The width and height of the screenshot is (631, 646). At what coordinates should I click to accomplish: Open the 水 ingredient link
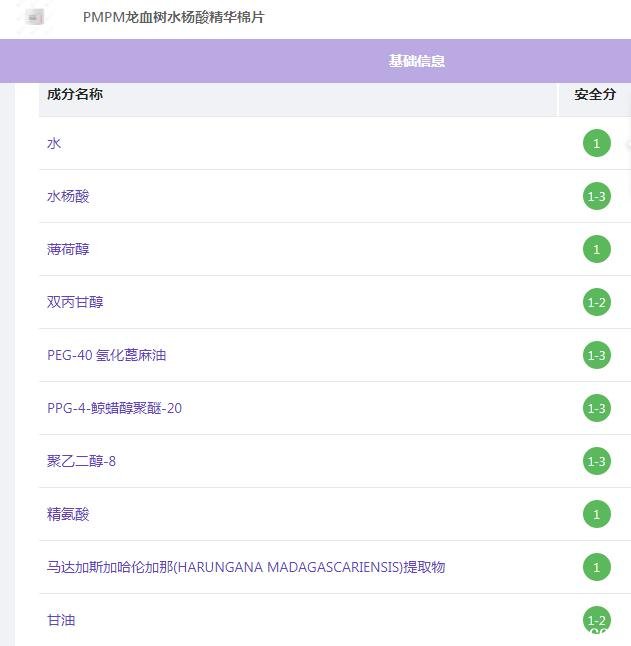[54, 143]
